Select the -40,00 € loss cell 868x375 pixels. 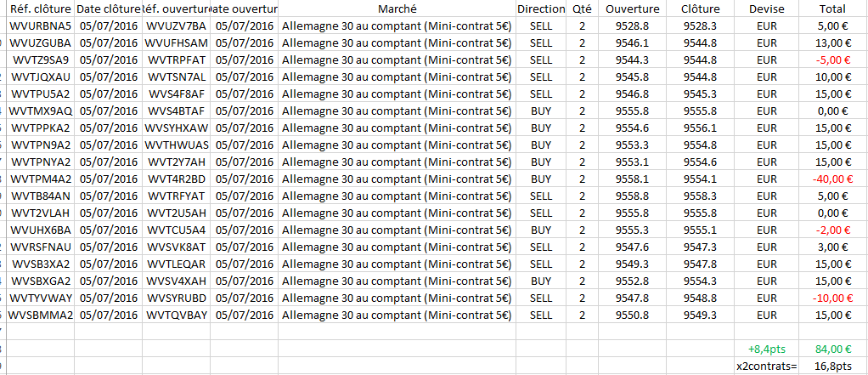(831, 179)
